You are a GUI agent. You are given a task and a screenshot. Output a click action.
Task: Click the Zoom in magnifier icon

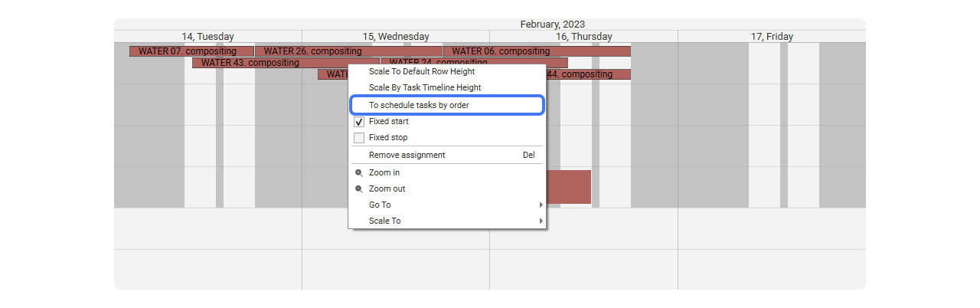(x=358, y=173)
